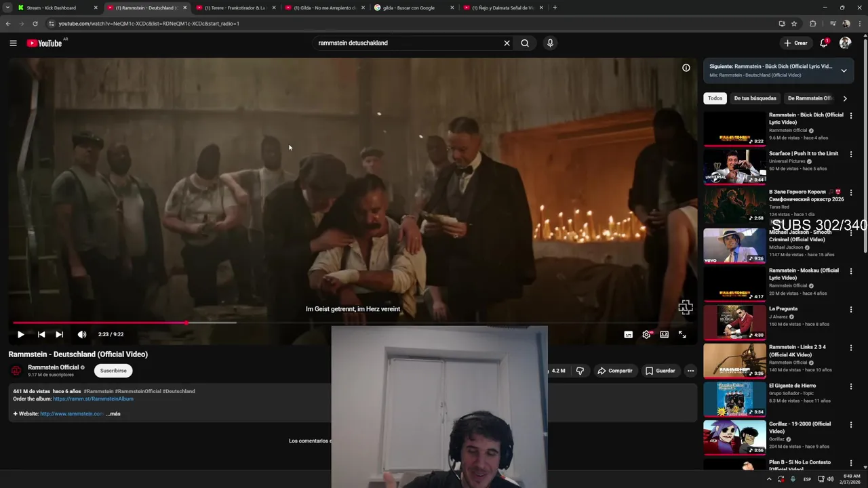Open Bück Dich video thumbnail
This screenshot has height=488, width=868.
click(734, 129)
